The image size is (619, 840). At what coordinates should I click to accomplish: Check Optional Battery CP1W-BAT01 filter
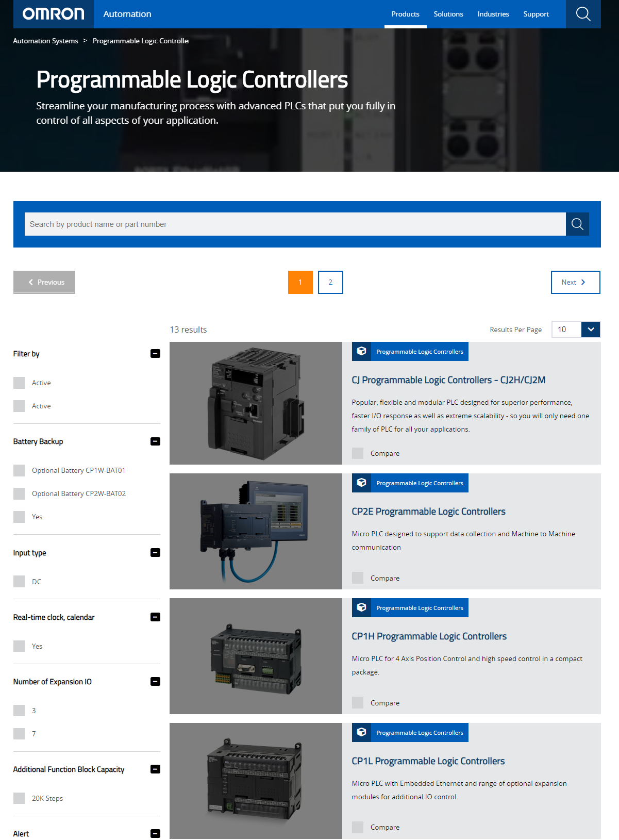click(x=19, y=470)
